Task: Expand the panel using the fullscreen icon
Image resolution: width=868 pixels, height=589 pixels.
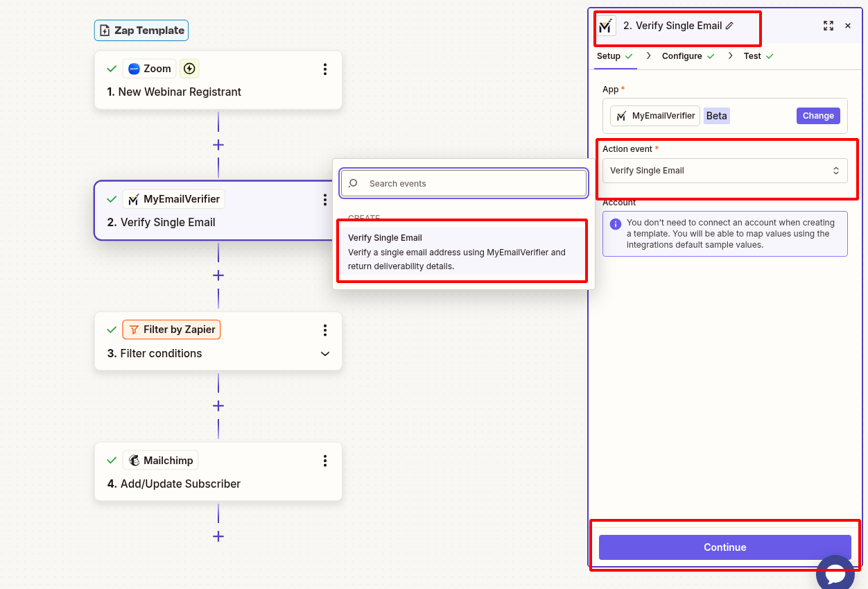Action: [x=828, y=26]
